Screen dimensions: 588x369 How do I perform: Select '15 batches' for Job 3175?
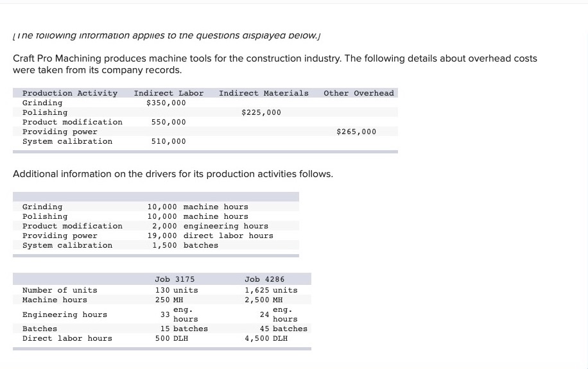(184, 329)
